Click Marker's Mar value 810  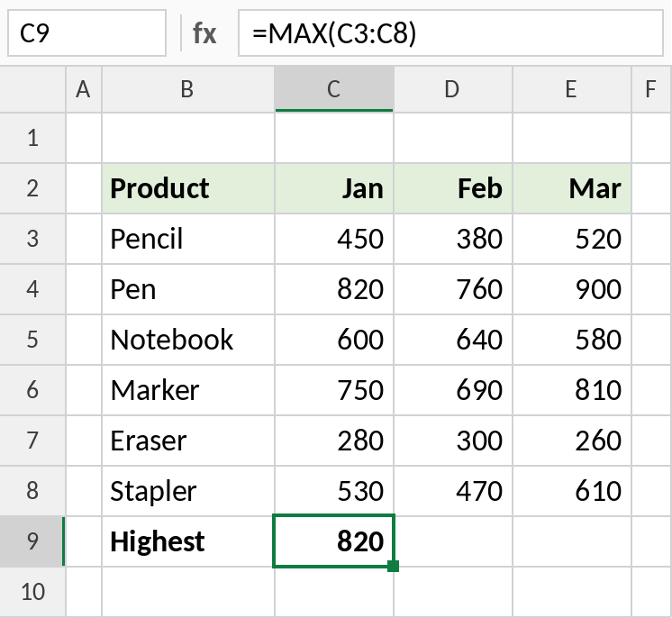(572, 390)
